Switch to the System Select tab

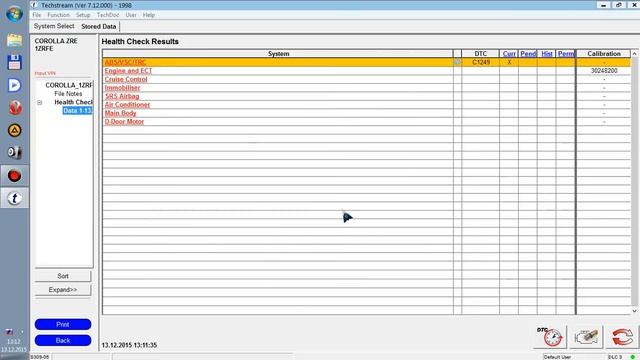[54, 26]
